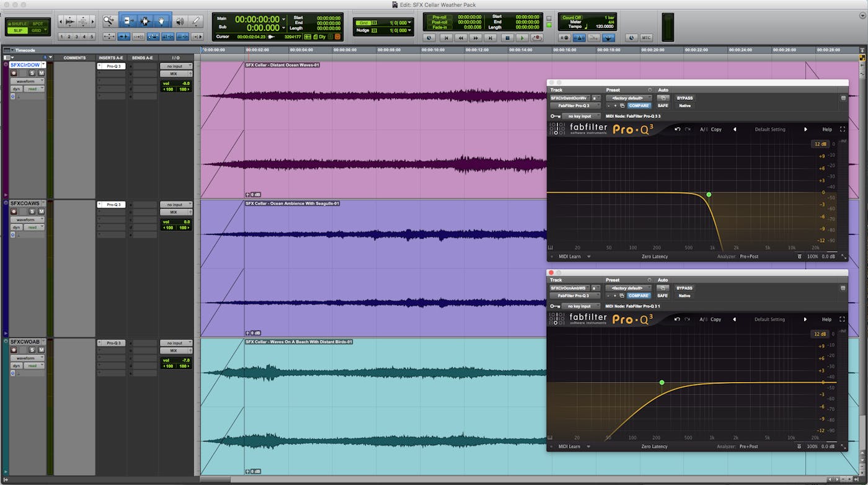
Task: Open Nudge value dropdown arrow
Action: pyautogui.click(x=409, y=30)
